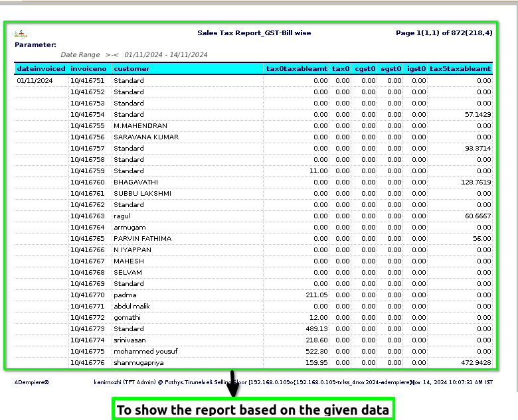Click customer PARVIN FATHIMA
The image size is (518, 420).
pos(142,238)
